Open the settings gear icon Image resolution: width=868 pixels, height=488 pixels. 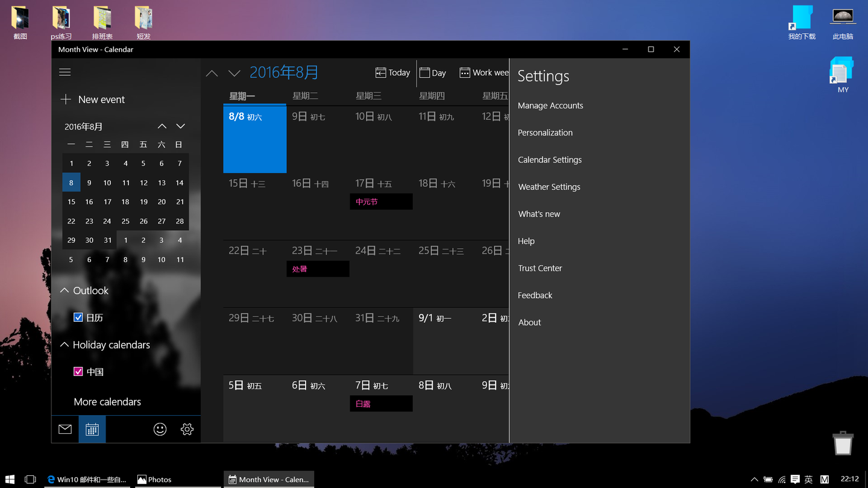click(x=187, y=429)
